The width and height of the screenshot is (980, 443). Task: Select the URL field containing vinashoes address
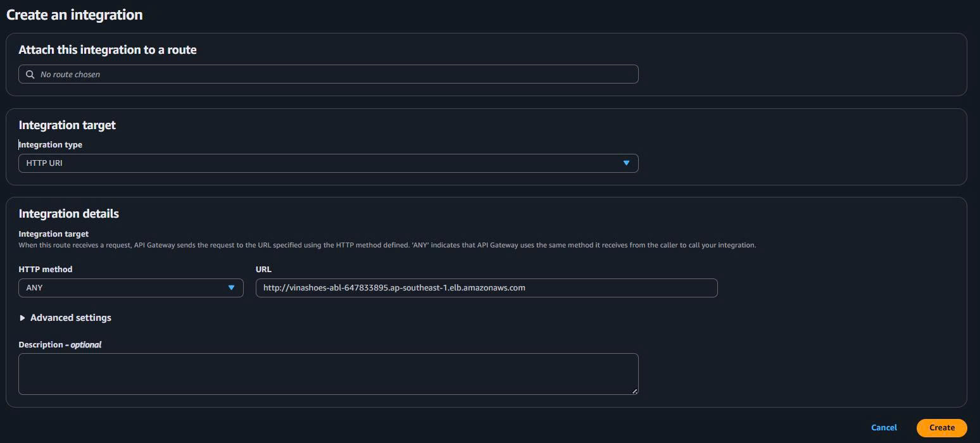(486, 287)
